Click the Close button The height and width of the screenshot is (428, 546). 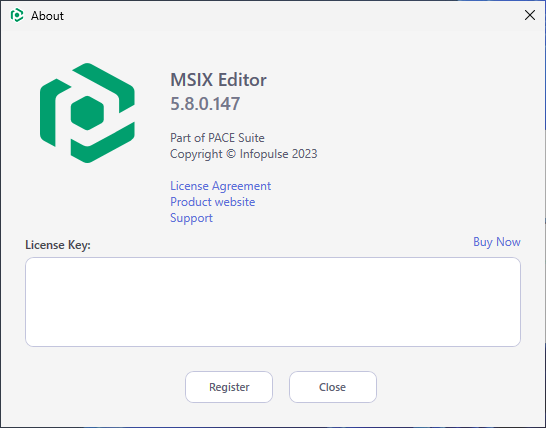333,387
